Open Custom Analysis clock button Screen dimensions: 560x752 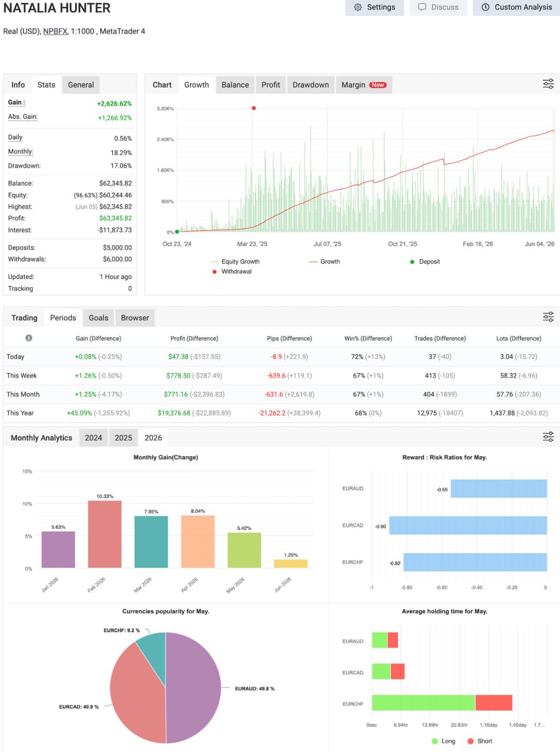(x=517, y=7)
